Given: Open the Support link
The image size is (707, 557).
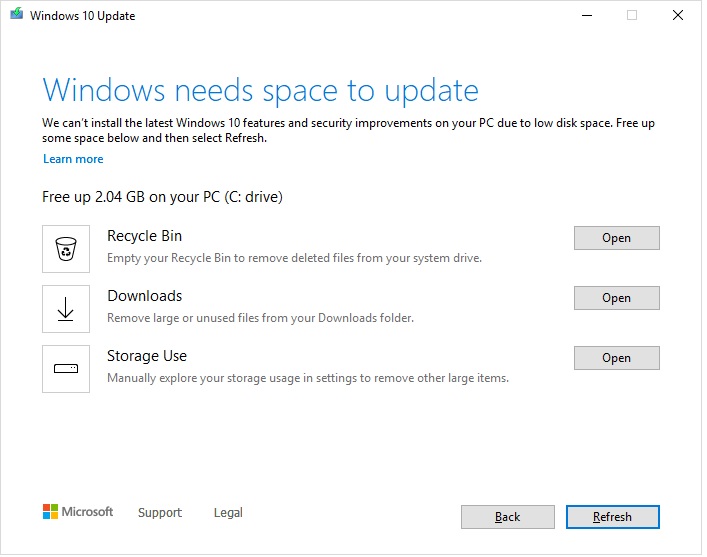Looking at the screenshot, I should [160, 512].
